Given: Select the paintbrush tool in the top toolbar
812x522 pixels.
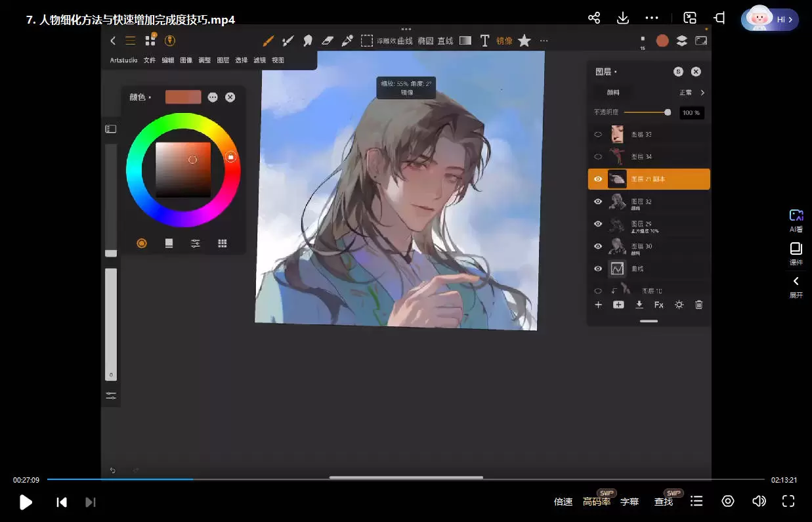Looking at the screenshot, I should [x=268, y=41].
